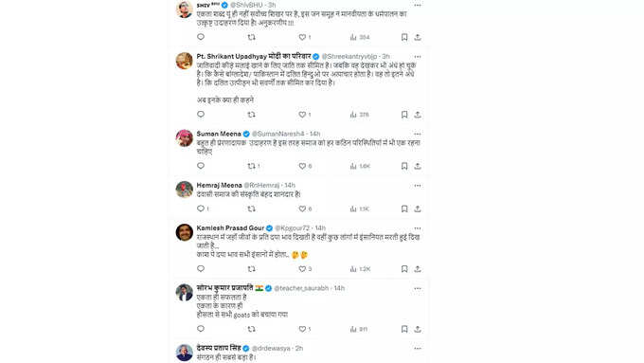Like Pt. Shrikant Upadhyay's tweet
Image resolution: width=644 pixels, height=363 pixels.
click(303, 115)
